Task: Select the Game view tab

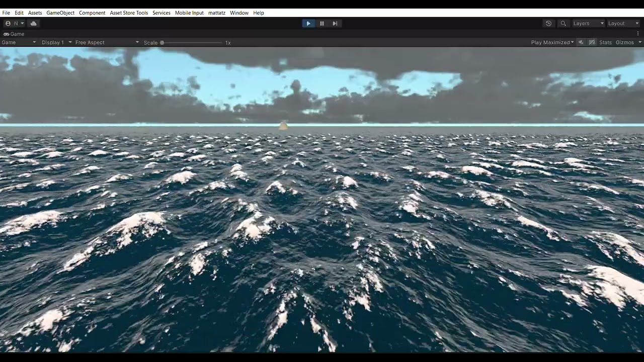Action: 14,34
